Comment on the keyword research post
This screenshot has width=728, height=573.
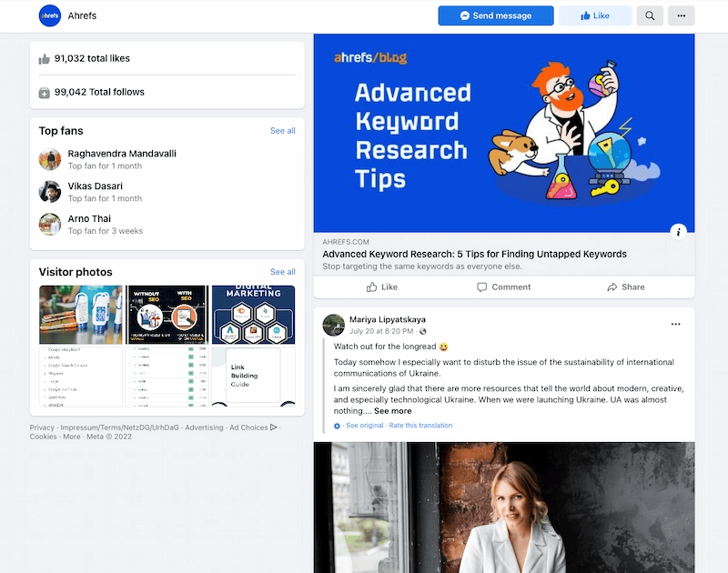(x=504, y=287)
